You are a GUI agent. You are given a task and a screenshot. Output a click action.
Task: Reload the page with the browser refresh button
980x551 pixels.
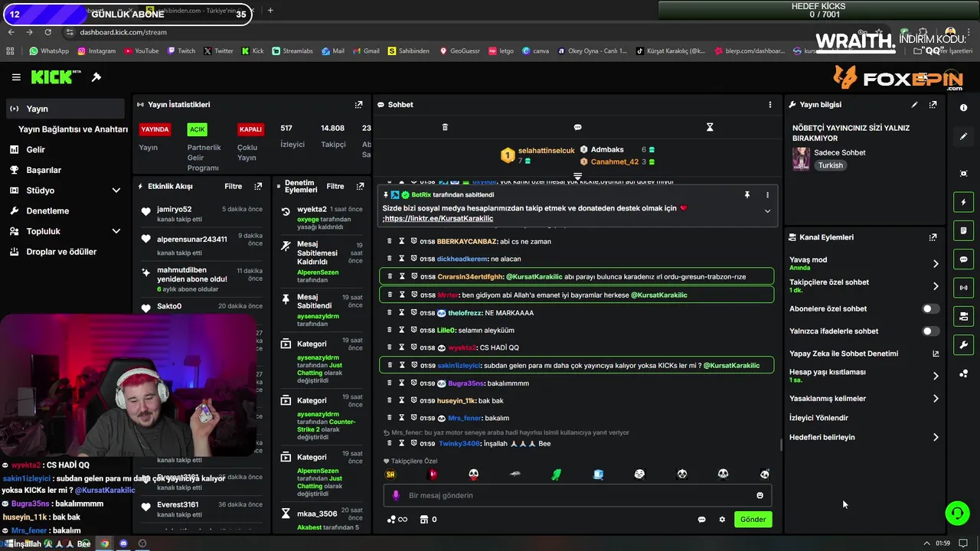47,32
